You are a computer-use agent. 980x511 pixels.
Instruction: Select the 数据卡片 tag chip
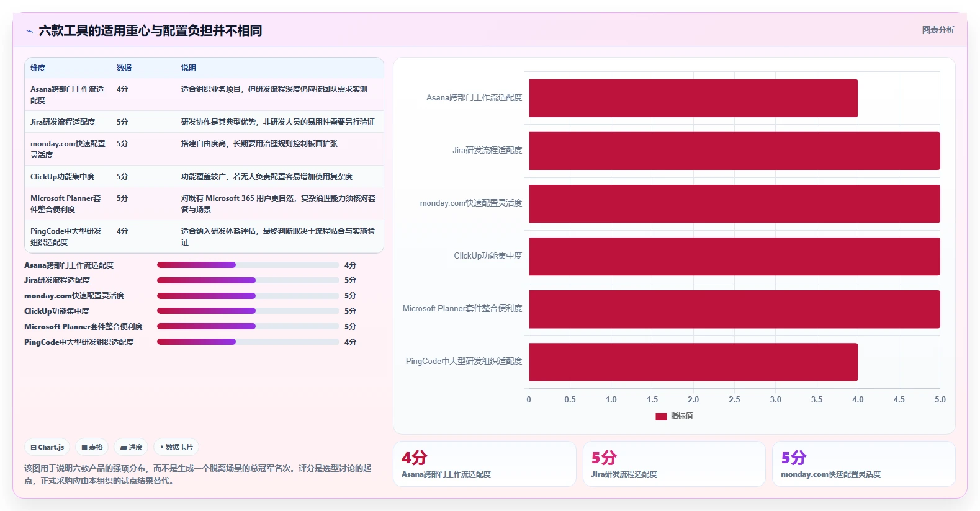pos(176,447)
